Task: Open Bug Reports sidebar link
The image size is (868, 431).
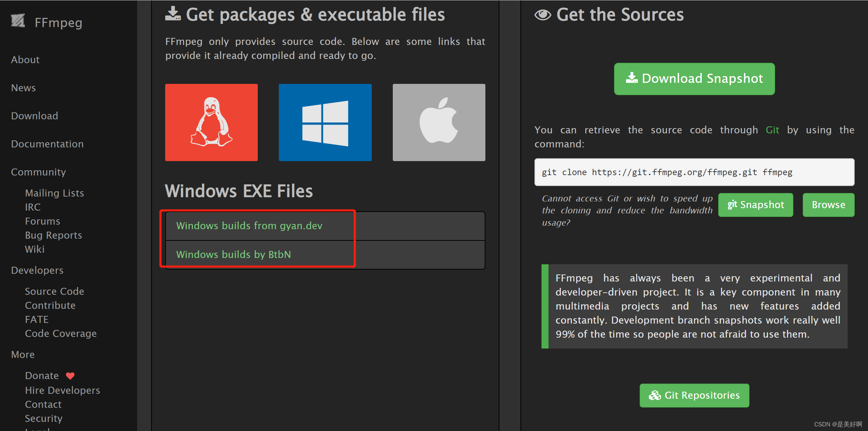Action: (53, 235)
